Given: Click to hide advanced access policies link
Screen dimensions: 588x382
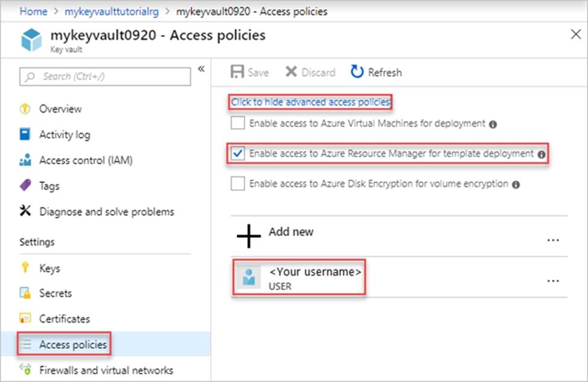Looking at the screenshot, I should click(310, 103).
